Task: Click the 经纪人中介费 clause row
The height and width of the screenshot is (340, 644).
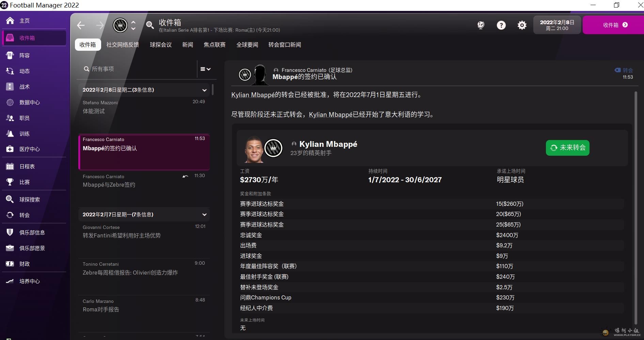Action: (431, 308)
